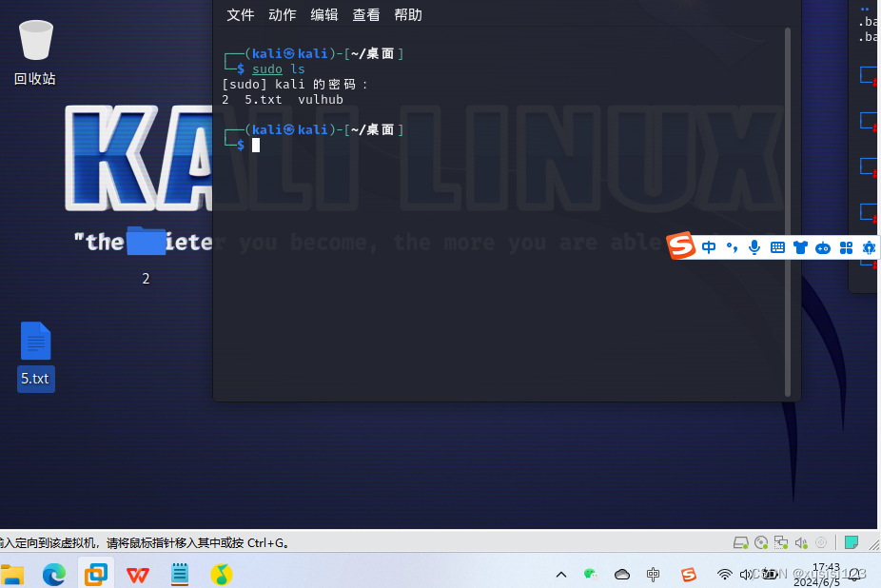
Task: Open the QQ Music taskbar icon
Action: click(x=222, y=575)
